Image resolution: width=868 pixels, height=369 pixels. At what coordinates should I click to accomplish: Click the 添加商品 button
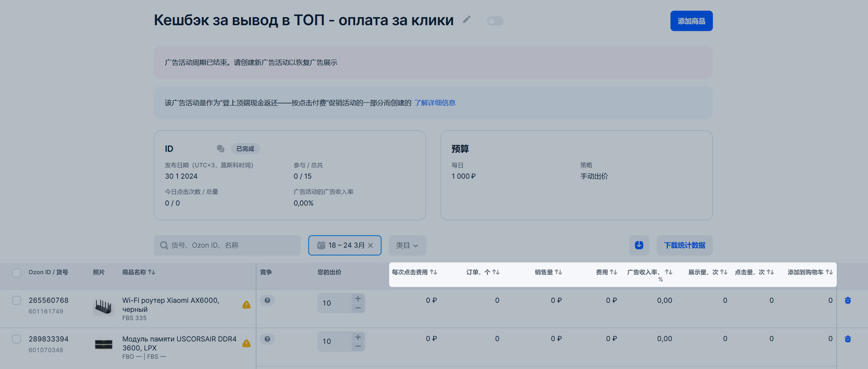click(691, 21)
